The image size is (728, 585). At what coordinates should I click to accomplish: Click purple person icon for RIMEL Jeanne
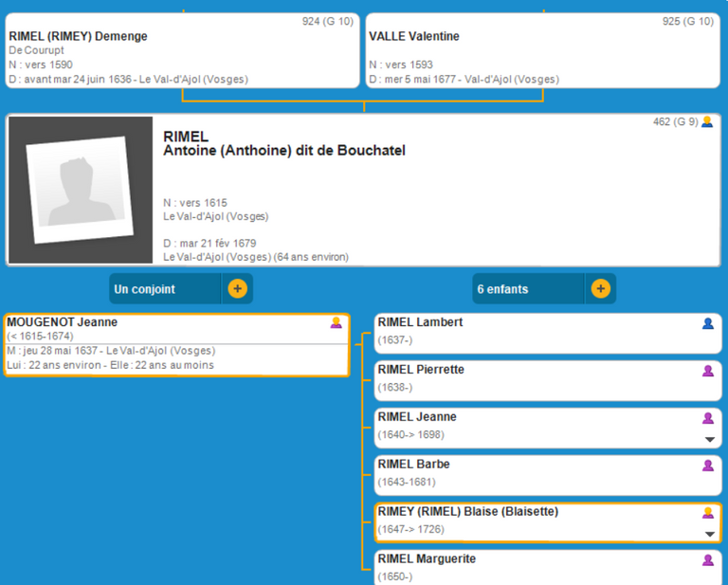[x=707, y=418]
